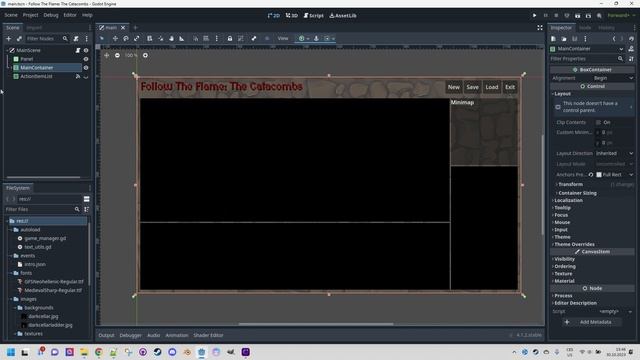Switch to the Import dock tab
This screenshot has width=640, height=360.
coord(34,28)
